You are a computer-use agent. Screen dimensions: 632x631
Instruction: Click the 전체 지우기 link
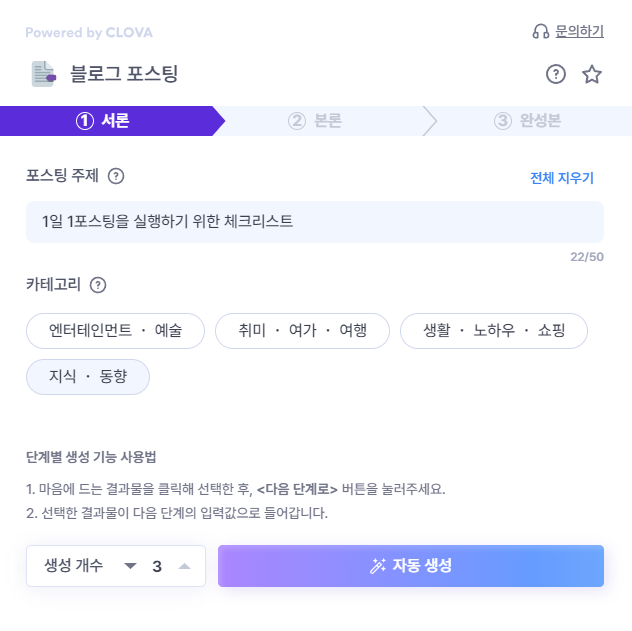pyautogui.click(x=562, y=178)
